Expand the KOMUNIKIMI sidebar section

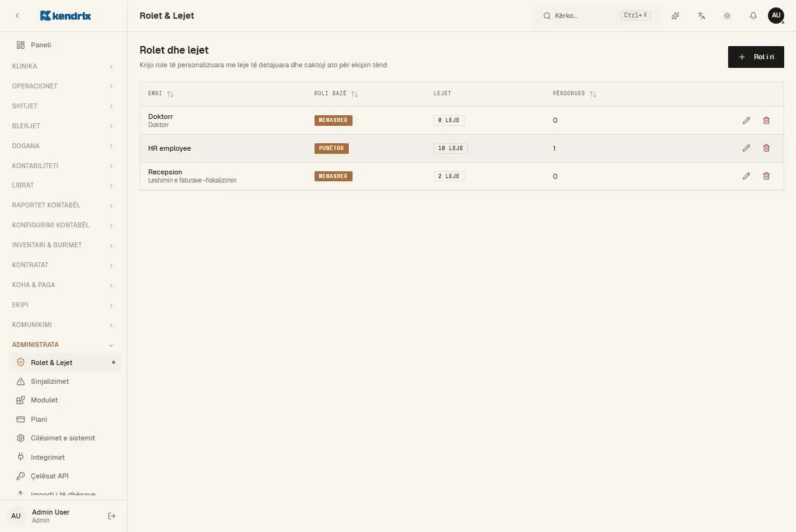coord(64,325)
